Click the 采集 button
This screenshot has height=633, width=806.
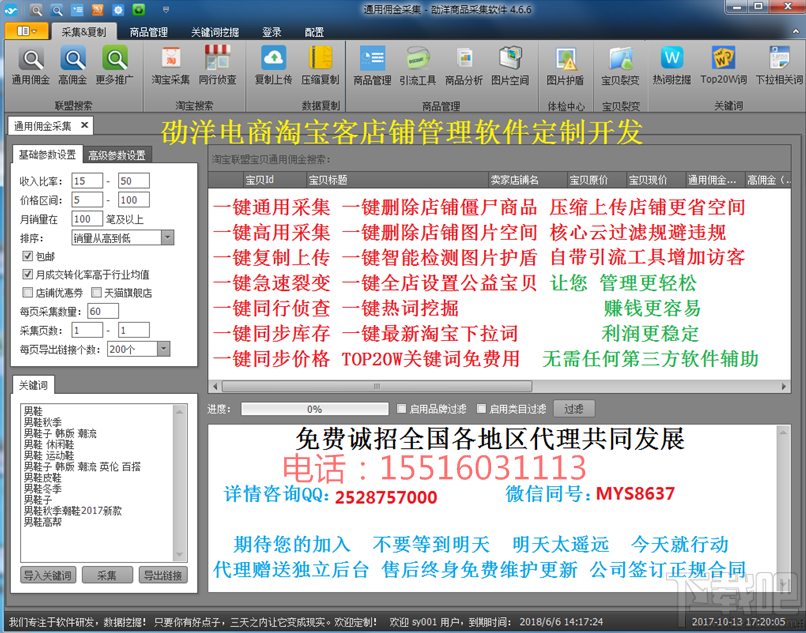point(107,575)
